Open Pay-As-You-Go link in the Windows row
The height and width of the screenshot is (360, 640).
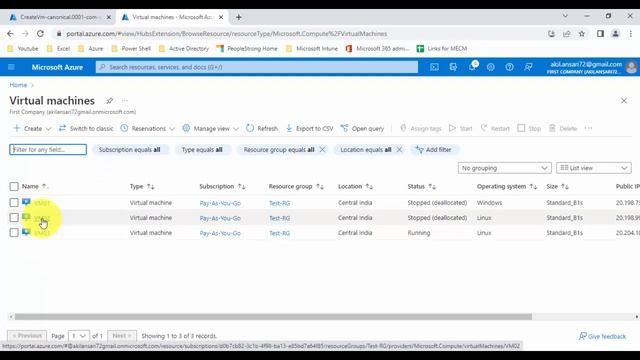(x=220, y=203)
